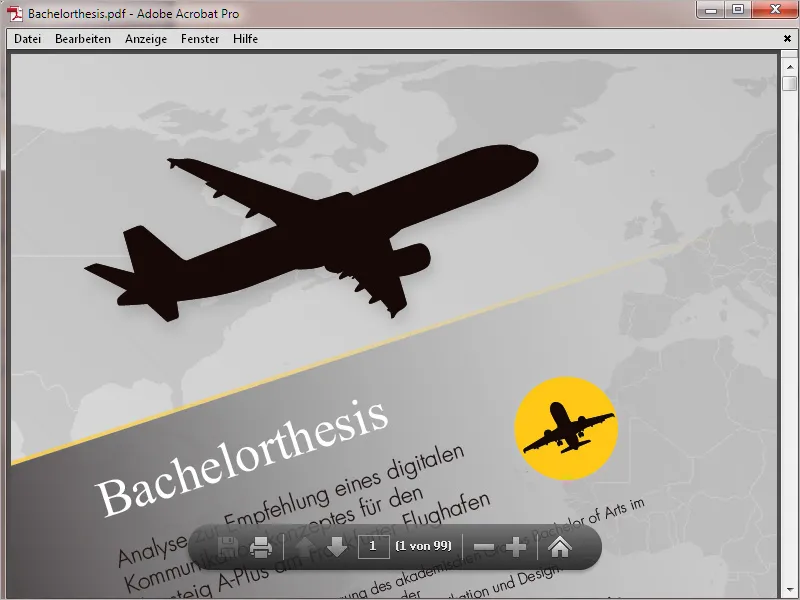This screenshot has width=800, height=600.
Task: Print the document using printer icon
Action: pyautogui.click(x=261, y=547)
